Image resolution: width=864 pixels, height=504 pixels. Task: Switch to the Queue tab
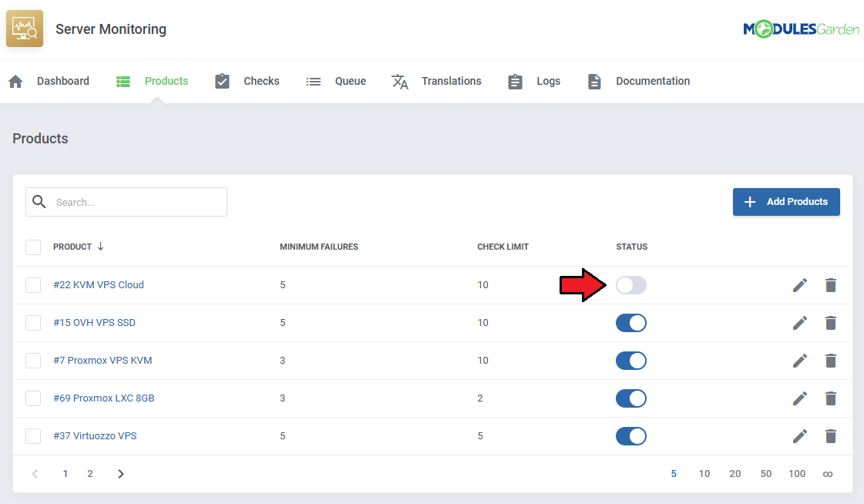click(351, 81)
